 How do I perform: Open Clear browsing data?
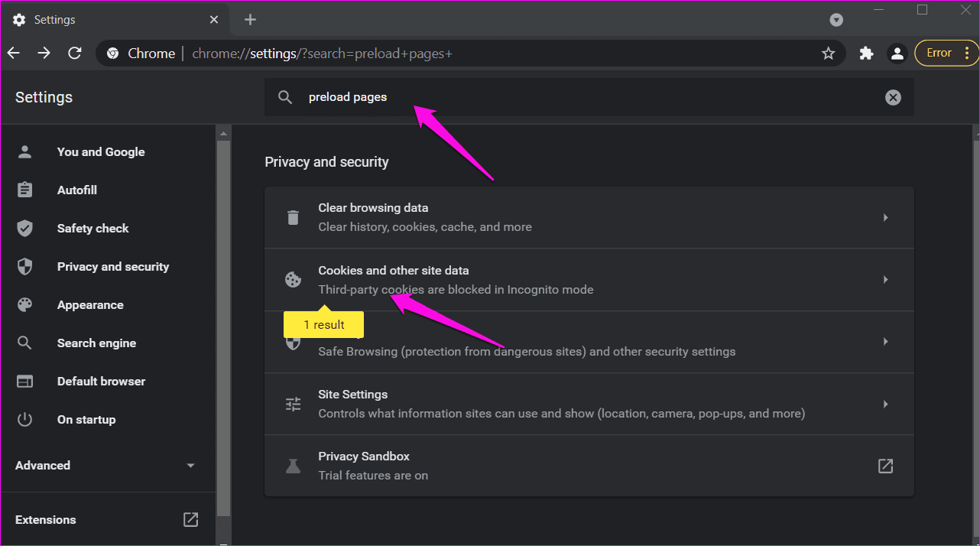589,217
